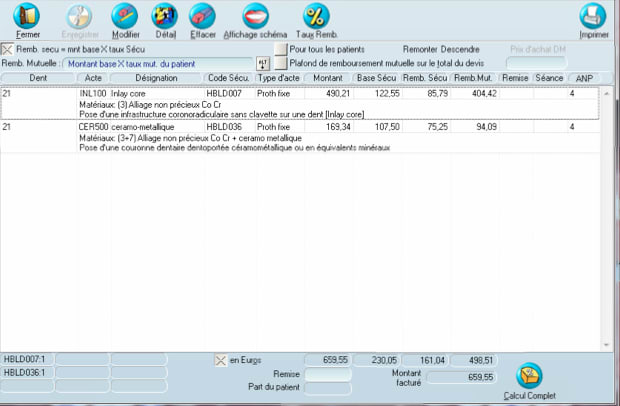Check Plafond de remboursement mutuelle option
The height and width of the screenshot is (406, 620).
click(281, 63)
